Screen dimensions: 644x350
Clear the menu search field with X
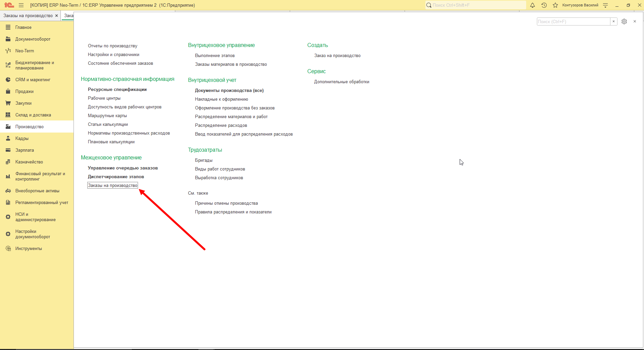point(613,21)
